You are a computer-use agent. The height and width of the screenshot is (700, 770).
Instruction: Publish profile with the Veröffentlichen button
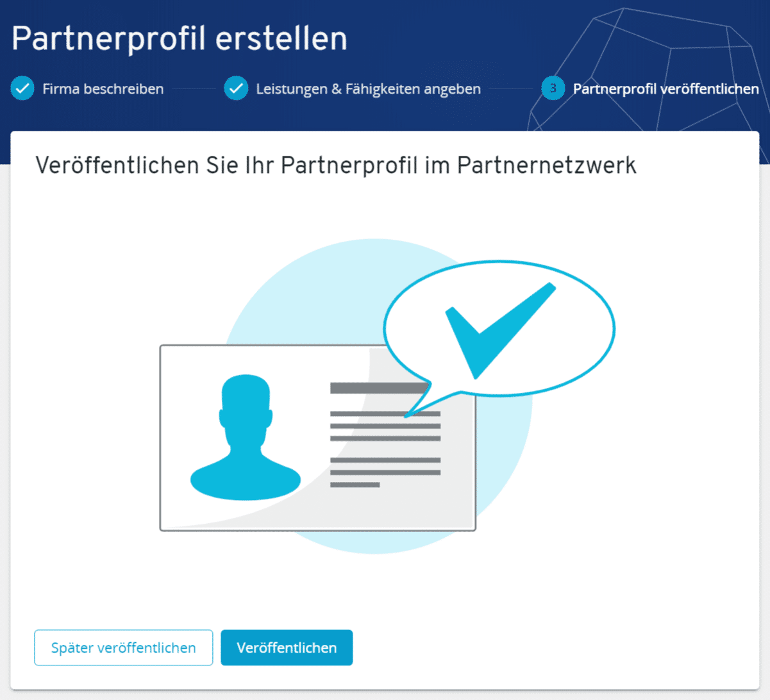pos(287,647)
